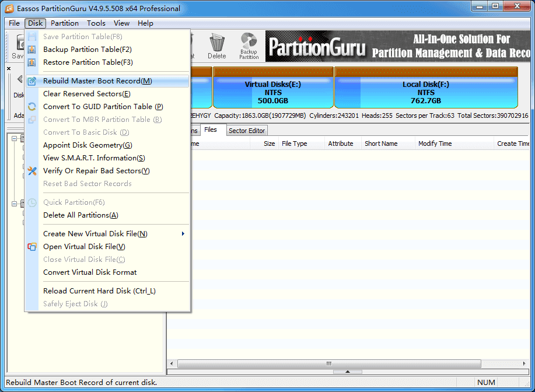Screen dimensions: 535x392
Task: Select Clear Reserved Sectors(E)
Action: click(x=107, y=94)
